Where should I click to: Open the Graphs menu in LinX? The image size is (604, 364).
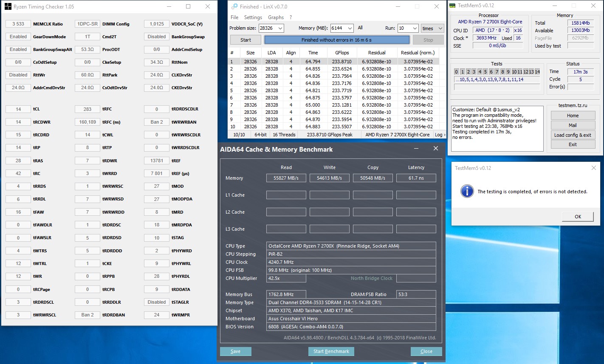pos(276,17)
